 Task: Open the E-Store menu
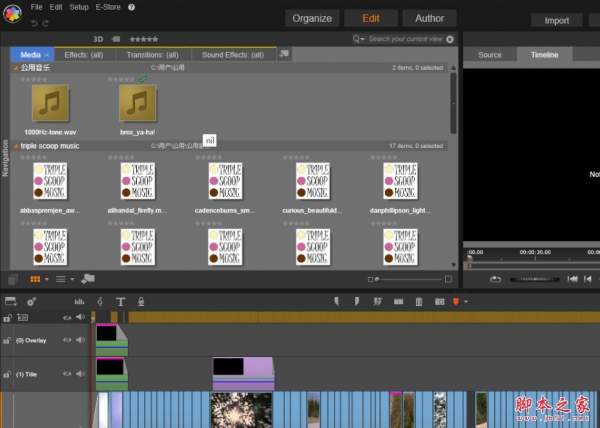pyautogui.click(x=106, y=7)
